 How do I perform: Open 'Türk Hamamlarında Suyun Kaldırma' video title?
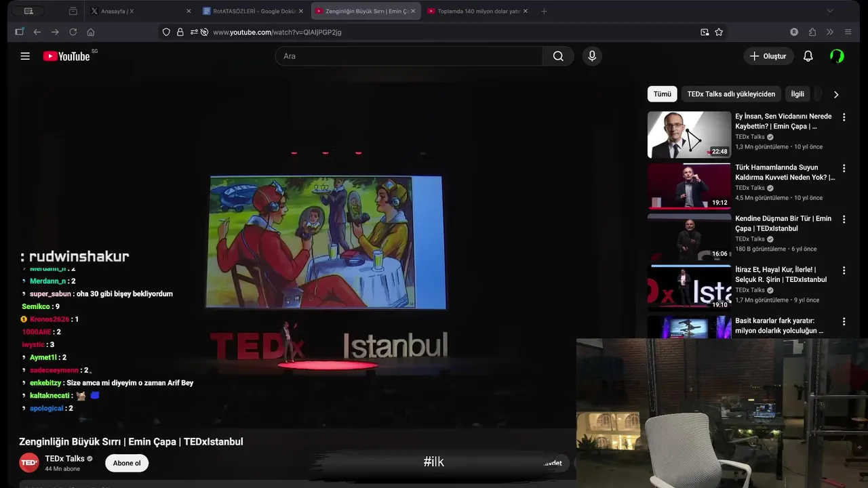[x=785, y=172]
